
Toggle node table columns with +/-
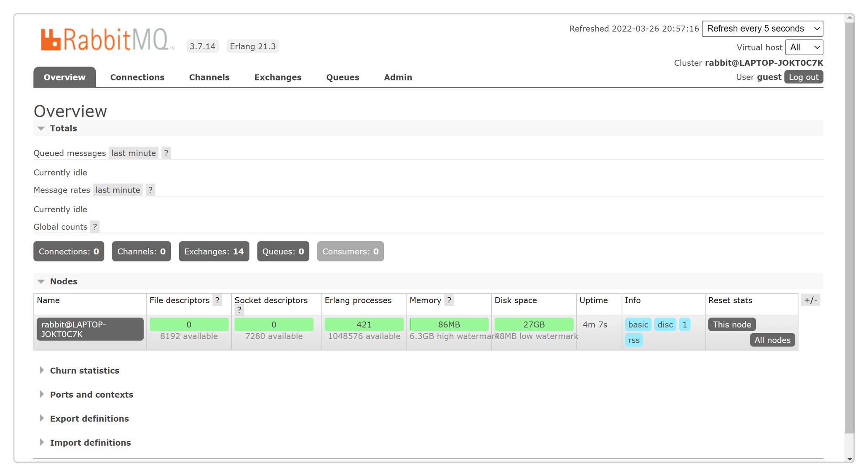coord(810,300)
